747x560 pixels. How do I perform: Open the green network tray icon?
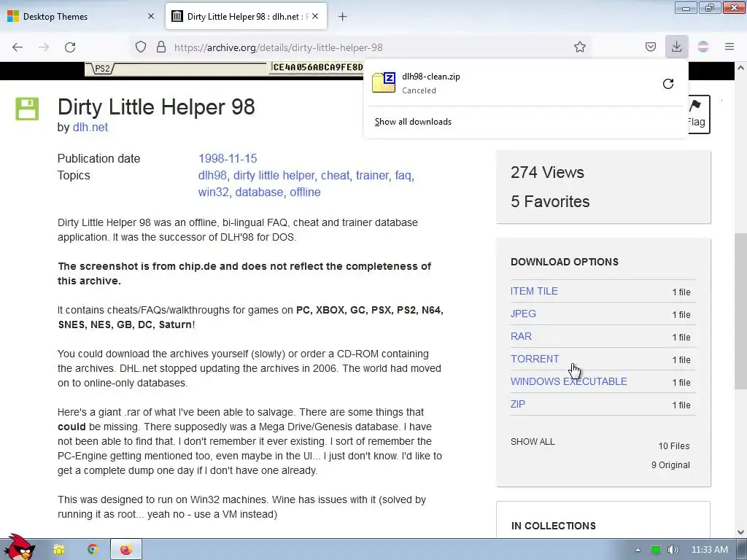point(656,550)
